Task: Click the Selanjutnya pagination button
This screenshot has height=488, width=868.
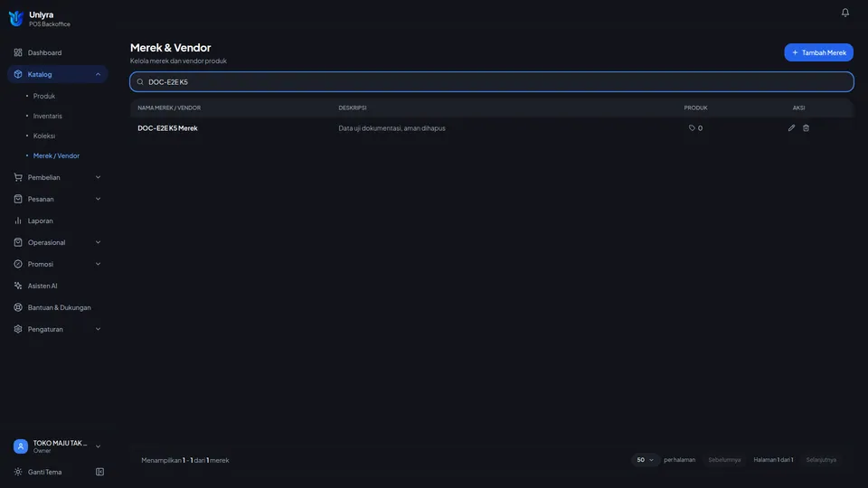Action: coord(821,460)
